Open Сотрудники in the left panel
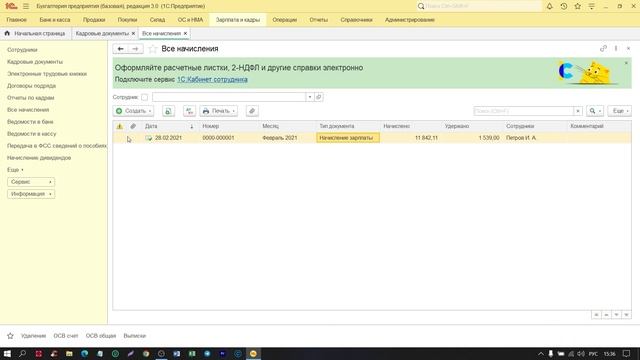This screenshot has width=640, height=360. [x=22, y=50]
